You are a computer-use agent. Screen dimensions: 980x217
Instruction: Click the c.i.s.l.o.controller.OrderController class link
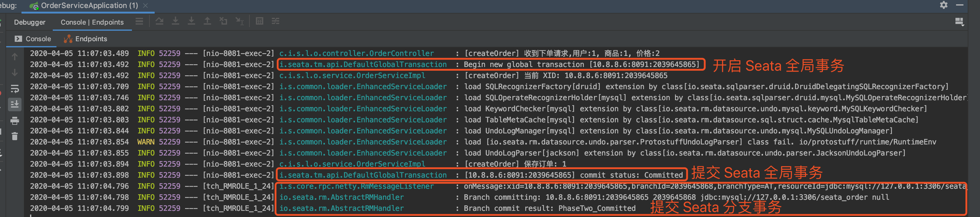(x=357, y=53)
